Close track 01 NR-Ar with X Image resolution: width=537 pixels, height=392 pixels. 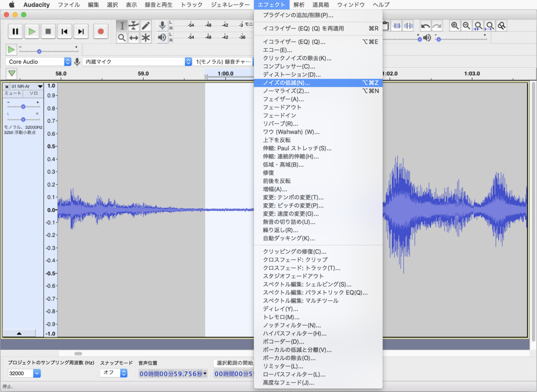[7, 86]
